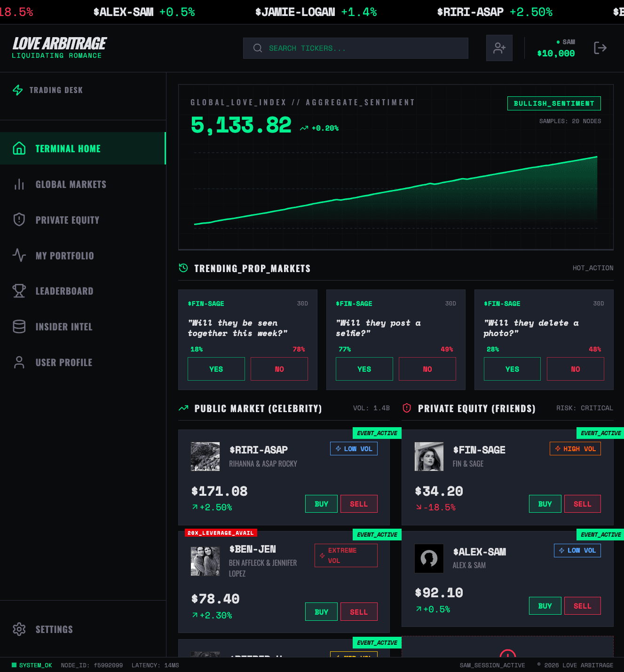The image size is (624, 672).
Task: Click the add-friend icon in the header
Action: (x=499, y=47)
